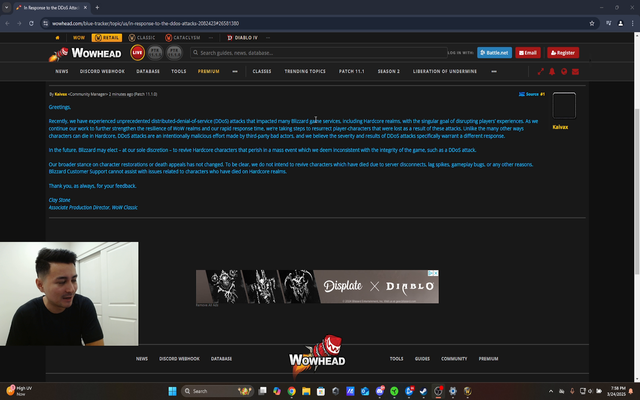
Task: Open News in the footer
Action: click(142, 359)
